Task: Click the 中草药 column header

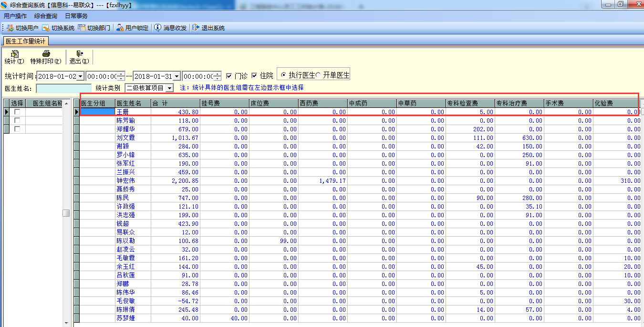Action: click(x=421, y=103)
